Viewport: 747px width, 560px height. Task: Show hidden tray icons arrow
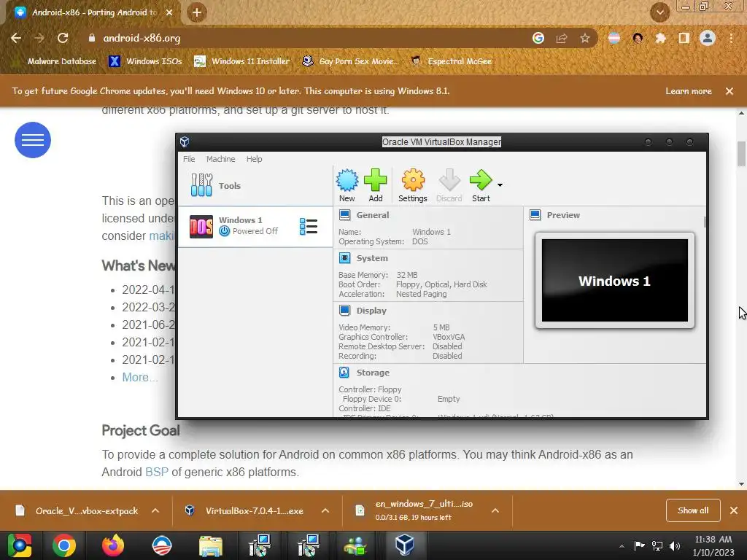click(622, 546)
